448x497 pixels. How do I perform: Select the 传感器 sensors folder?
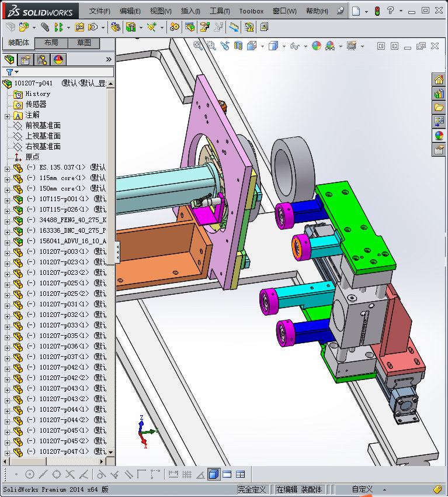[36, 104]
